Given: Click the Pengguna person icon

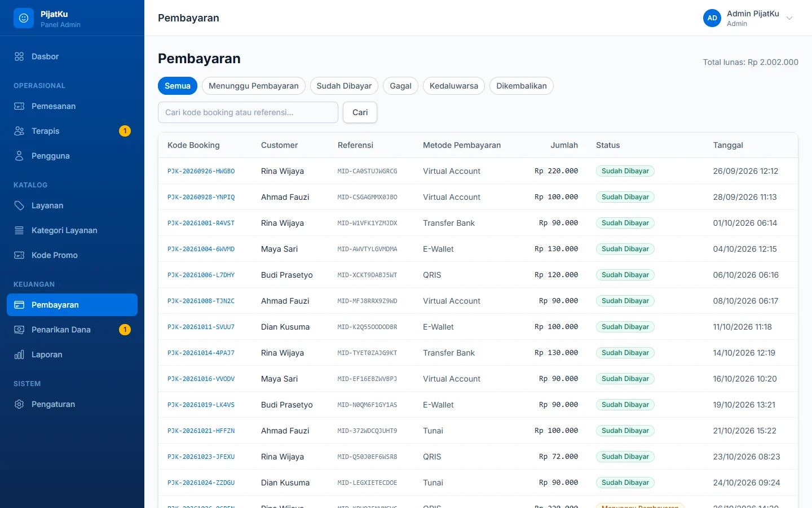Looking at the screenshot, I should (x=19, y=156).
